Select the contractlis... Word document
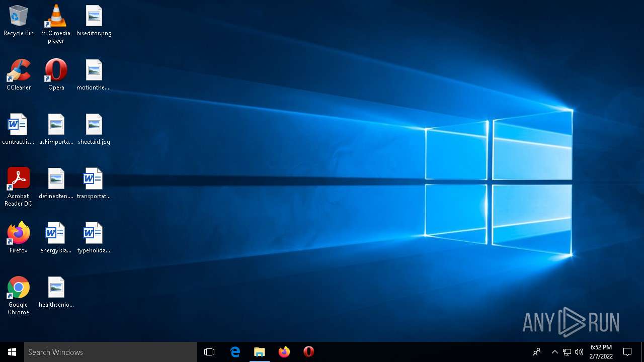The height and width of the screenshot is (362, 644). (18, 130)
